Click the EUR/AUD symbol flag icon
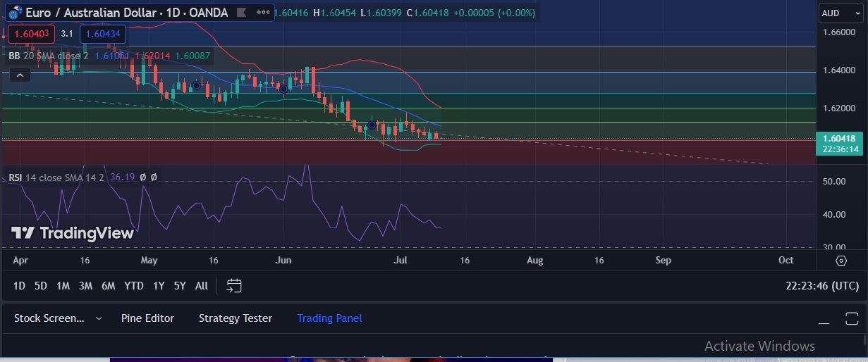 15,13
